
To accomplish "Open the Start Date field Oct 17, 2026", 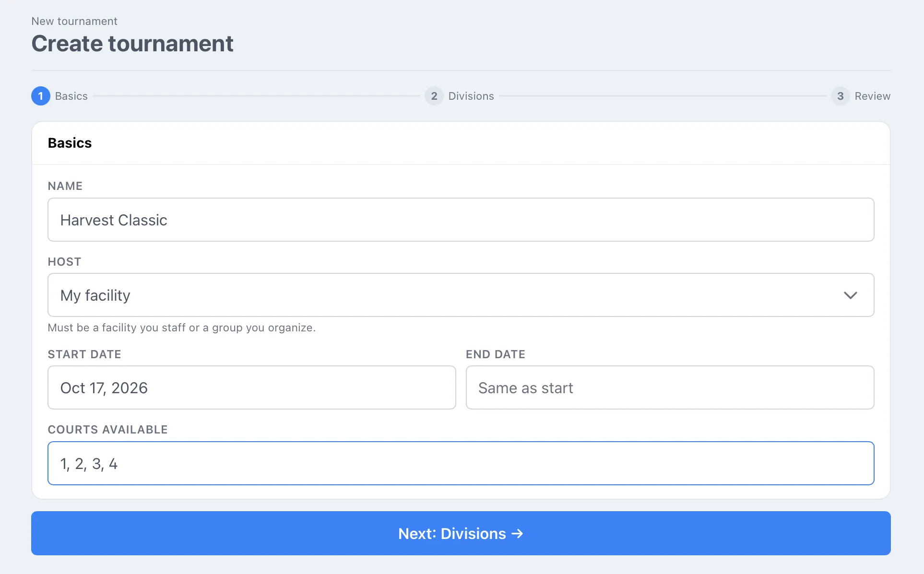I will point(252,387).
